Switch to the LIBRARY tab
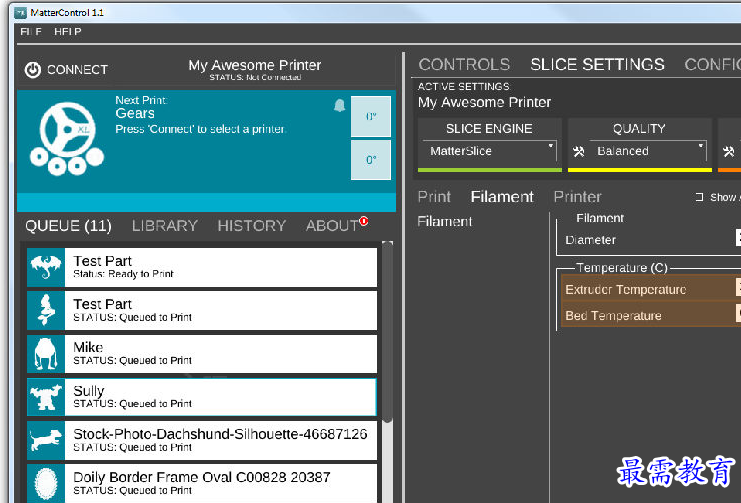This screenshot has width=741, height=503. (164, 226)
